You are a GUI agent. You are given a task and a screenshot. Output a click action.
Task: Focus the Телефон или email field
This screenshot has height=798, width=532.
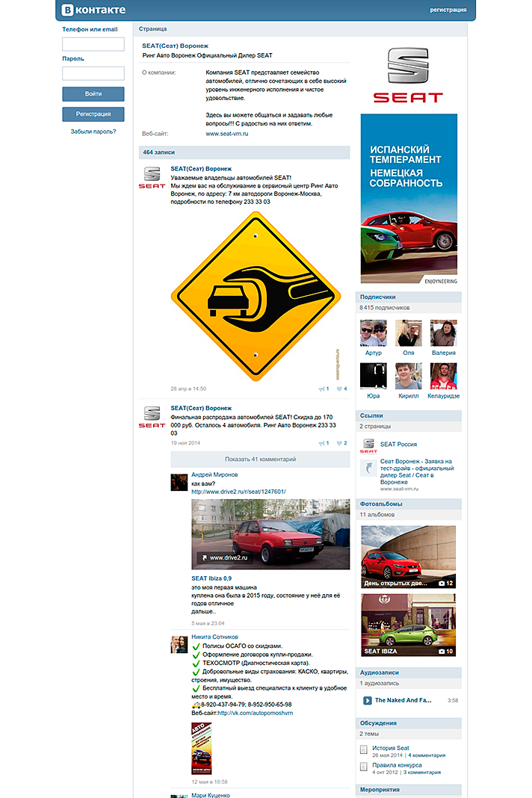[x=93, y=44]
